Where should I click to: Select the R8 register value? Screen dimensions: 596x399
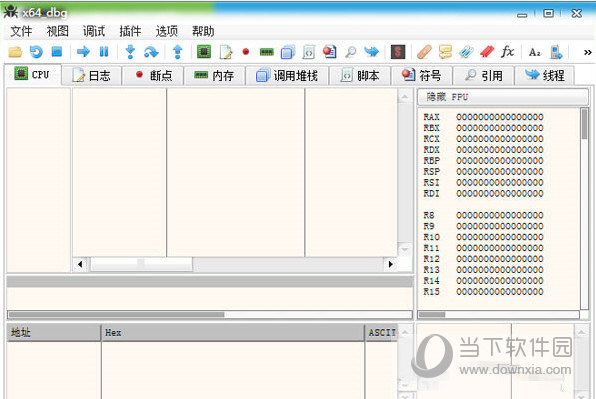point(500,215)
